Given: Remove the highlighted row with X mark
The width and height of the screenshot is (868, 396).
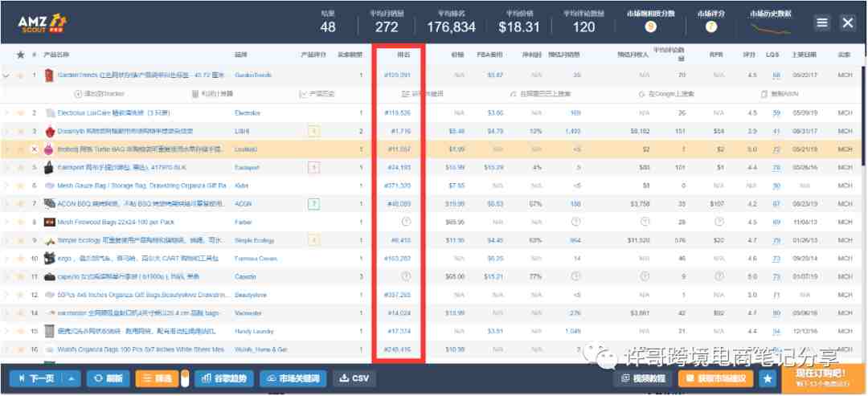Looking at the screenshot, I should (35, 150).
